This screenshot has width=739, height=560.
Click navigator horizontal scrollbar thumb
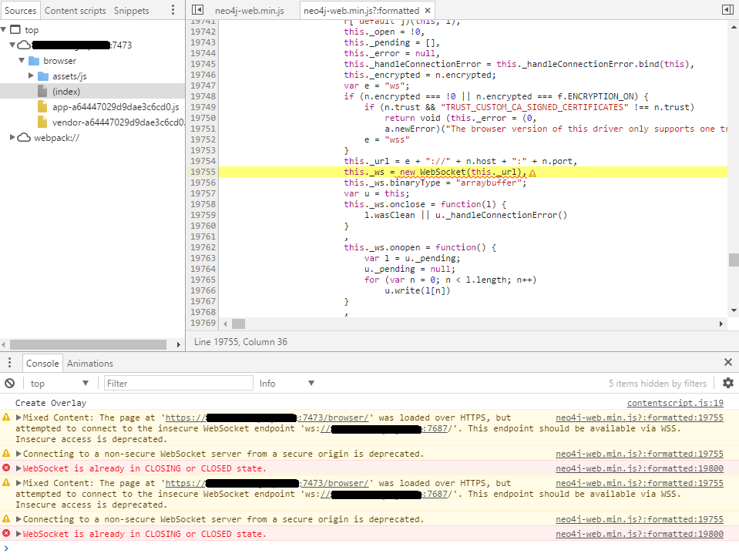[88, 345]
